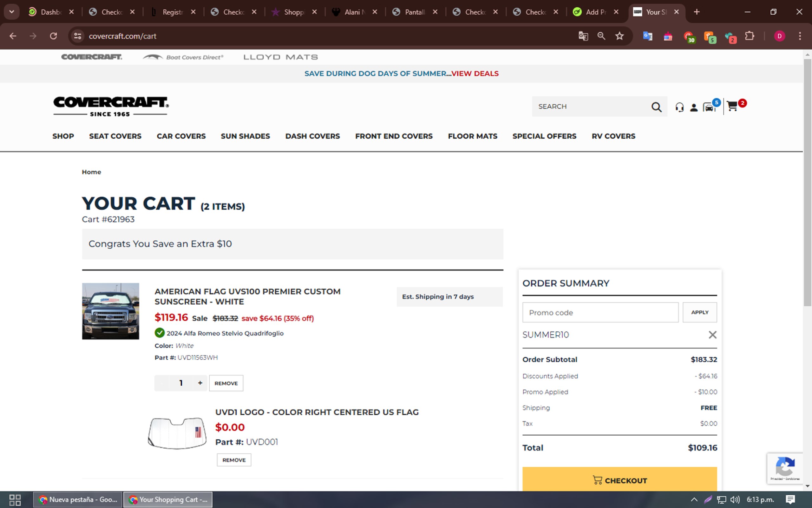Open SEAT COVERS menu
The height and width of the screenshot is (508, 812).
pyautogui.click(x=115, y=136)
